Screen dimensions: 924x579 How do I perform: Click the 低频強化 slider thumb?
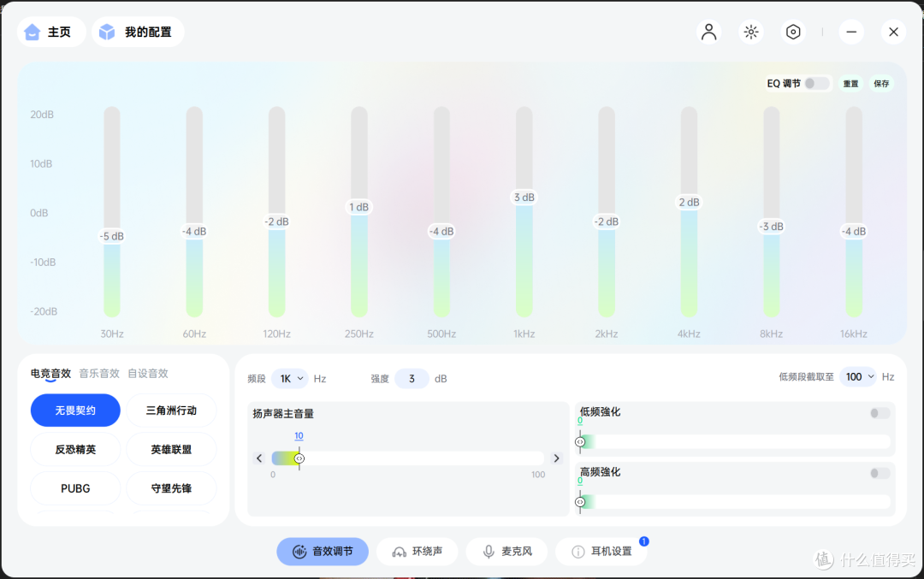580,442
